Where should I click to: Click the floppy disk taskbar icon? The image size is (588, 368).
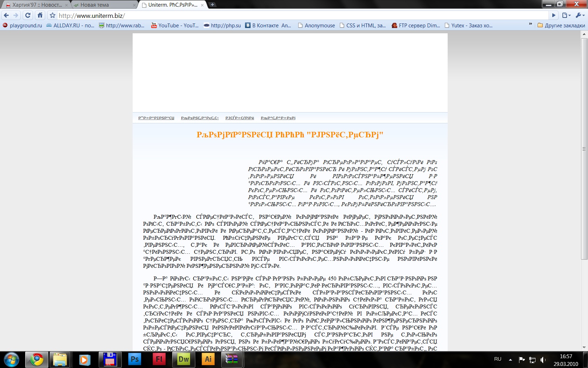pos(110,360)
